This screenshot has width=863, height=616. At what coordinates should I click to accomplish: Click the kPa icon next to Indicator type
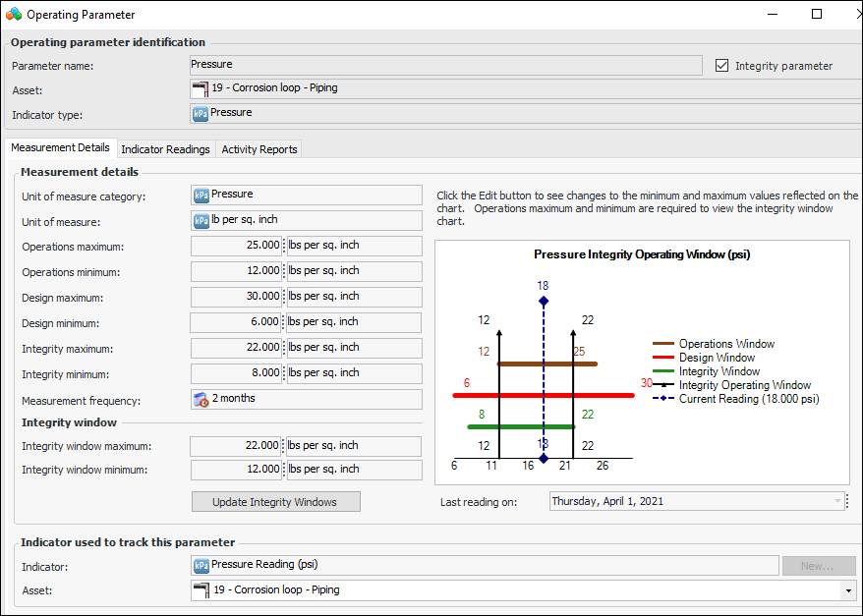201,113
